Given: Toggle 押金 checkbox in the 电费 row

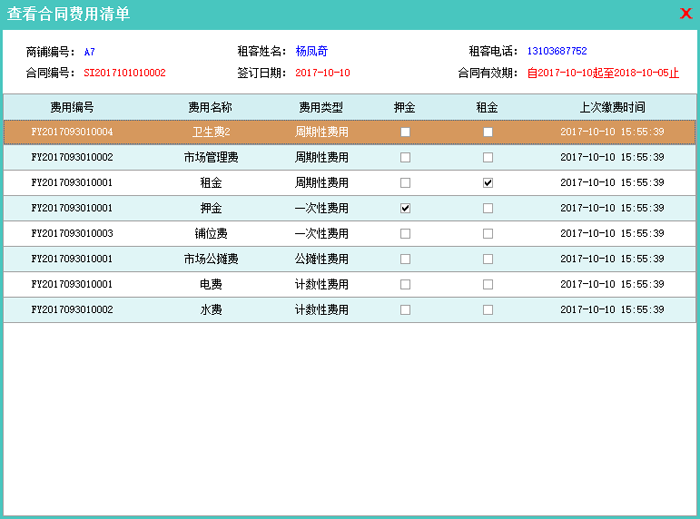Looking at the screenshot, I should (x=405, y=285).
